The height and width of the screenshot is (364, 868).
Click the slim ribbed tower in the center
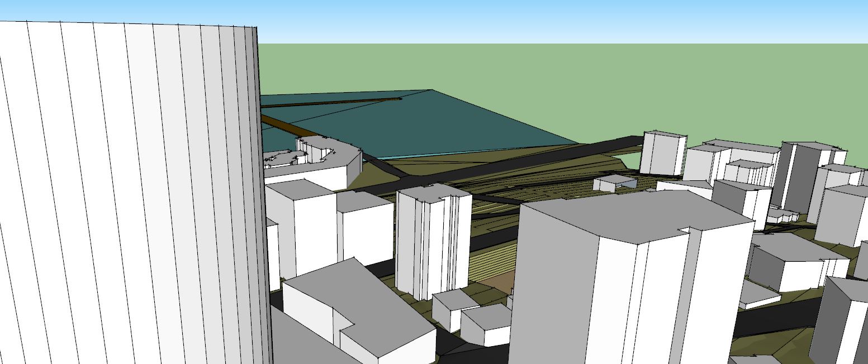tap(430, 246)
